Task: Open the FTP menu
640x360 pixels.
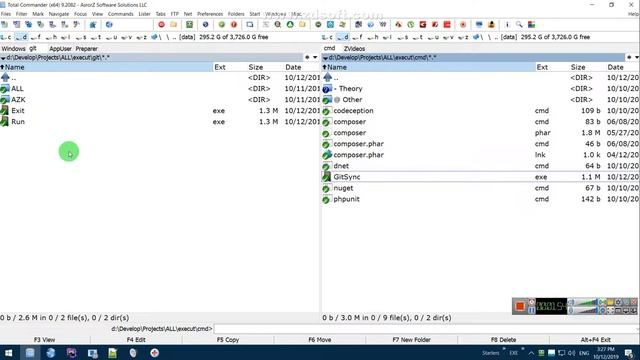Action: [x=175, y=14]
